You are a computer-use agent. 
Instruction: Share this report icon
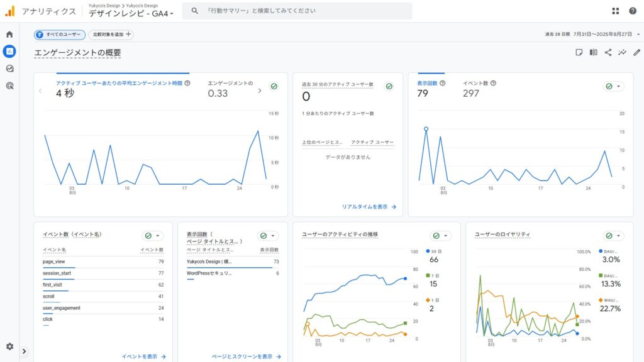click(x=608, y=52)
